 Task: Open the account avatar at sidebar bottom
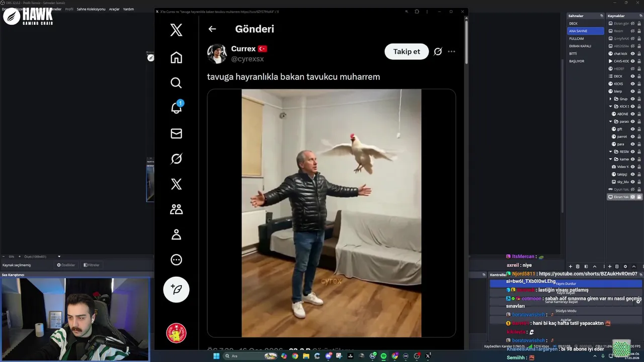tap(176, 333)
